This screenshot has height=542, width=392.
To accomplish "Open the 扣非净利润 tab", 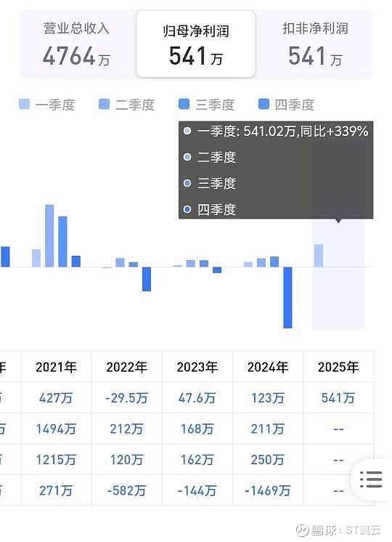I will tap(314, 44).
